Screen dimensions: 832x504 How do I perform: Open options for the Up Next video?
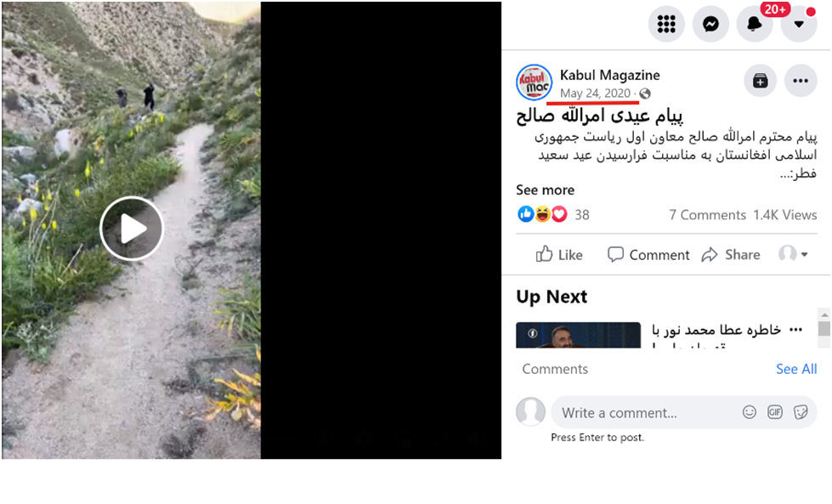[796, 330]
